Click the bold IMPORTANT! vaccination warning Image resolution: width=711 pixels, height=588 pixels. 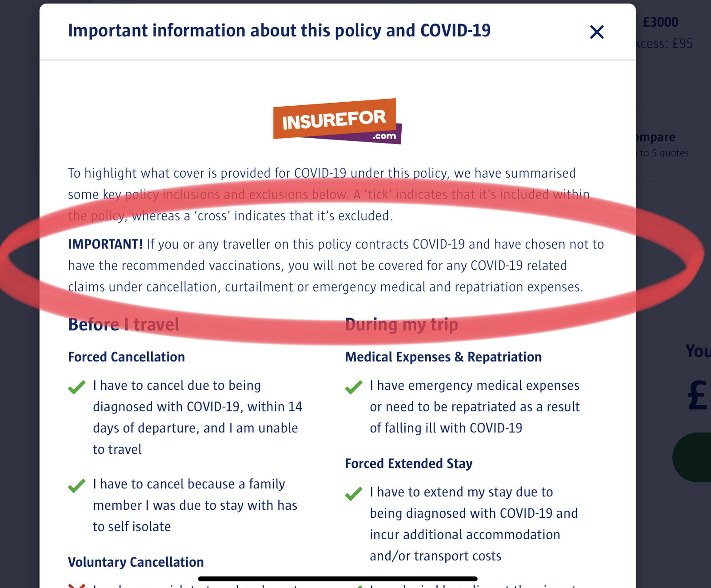(x=105, y=244)
